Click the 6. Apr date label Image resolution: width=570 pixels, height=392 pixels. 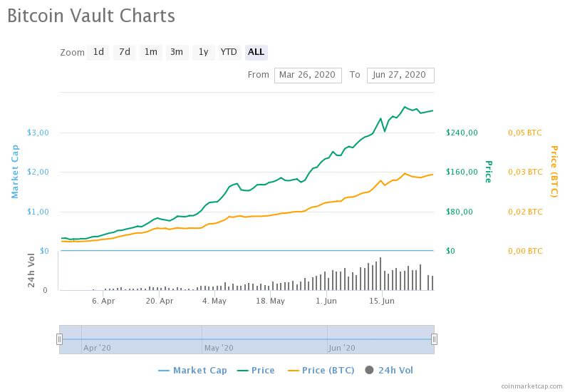[x=103, y=301]
